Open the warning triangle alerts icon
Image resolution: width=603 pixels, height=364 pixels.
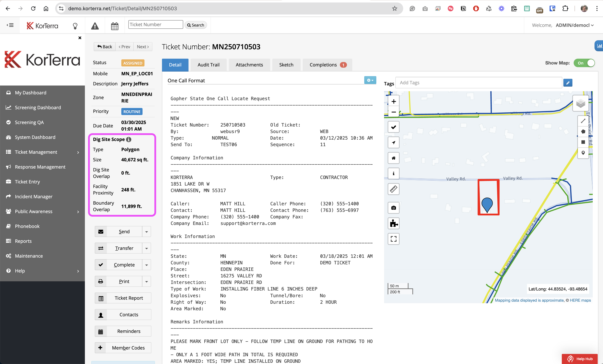click(95, 26)
